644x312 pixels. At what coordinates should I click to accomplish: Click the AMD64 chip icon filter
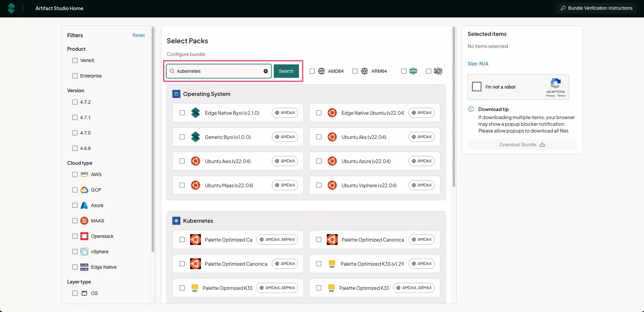pos(321,71)
